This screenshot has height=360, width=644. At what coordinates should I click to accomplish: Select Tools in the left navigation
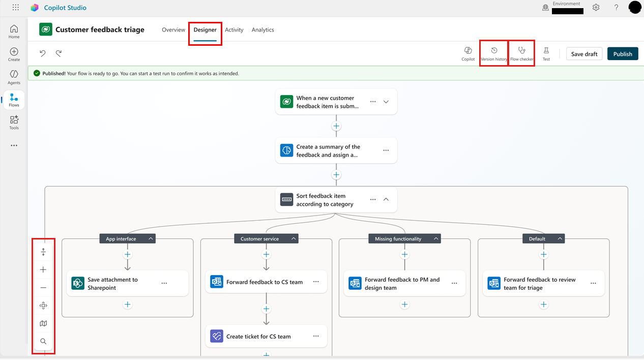[14, 122]
